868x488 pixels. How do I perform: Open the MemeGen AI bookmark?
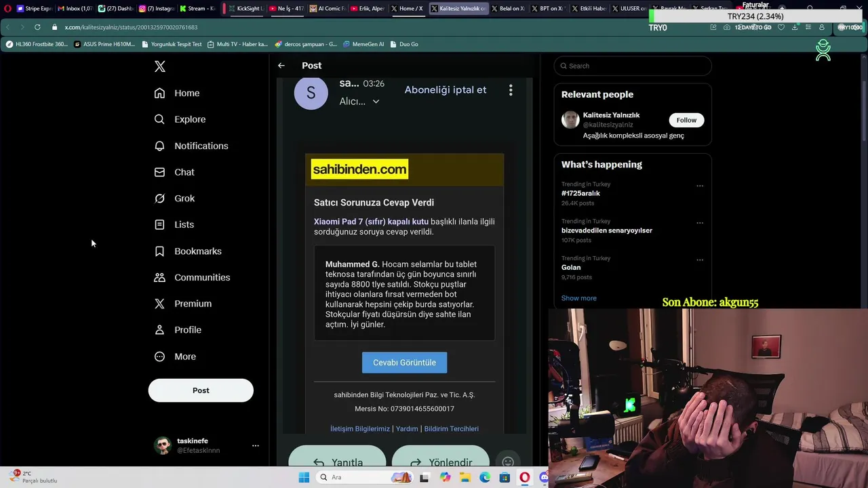(363, 44)
